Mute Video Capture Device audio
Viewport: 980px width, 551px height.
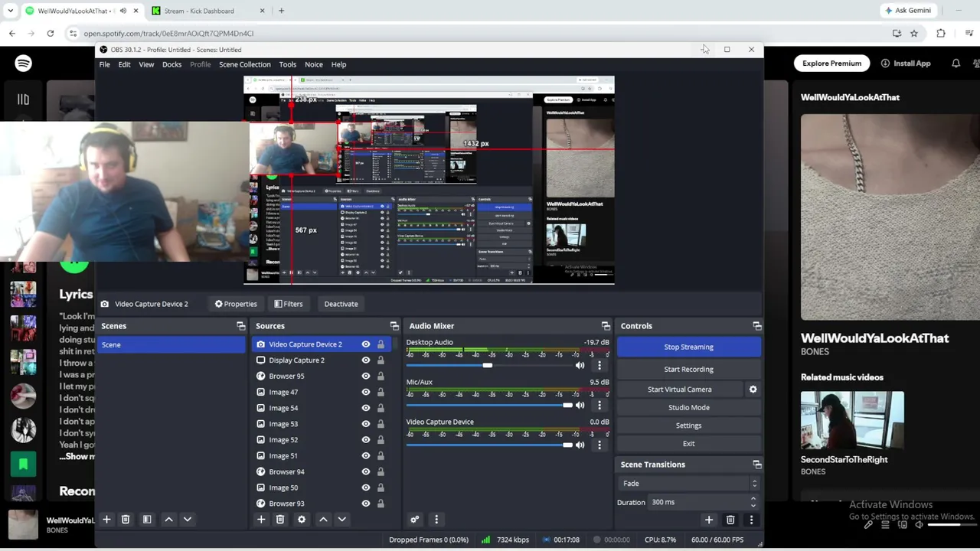coord(580,445)
